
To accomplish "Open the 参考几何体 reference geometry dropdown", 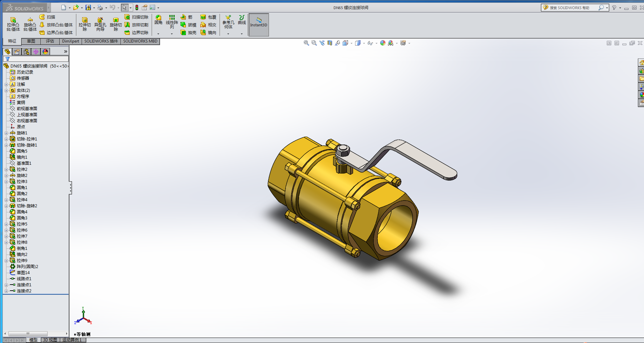I will tap(228, 34).
